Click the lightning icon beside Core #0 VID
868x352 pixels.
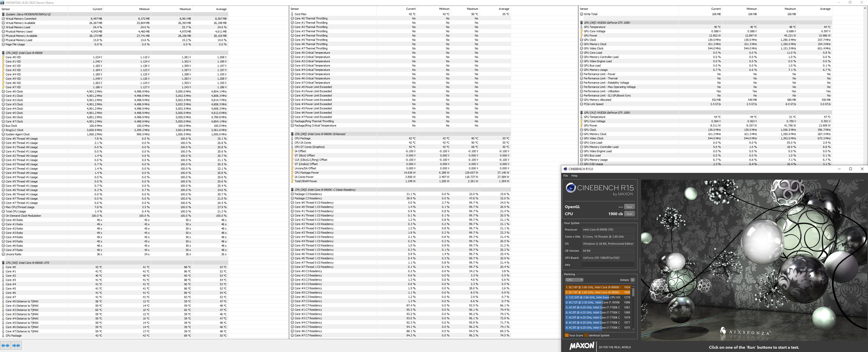click(x=3, y=57)
